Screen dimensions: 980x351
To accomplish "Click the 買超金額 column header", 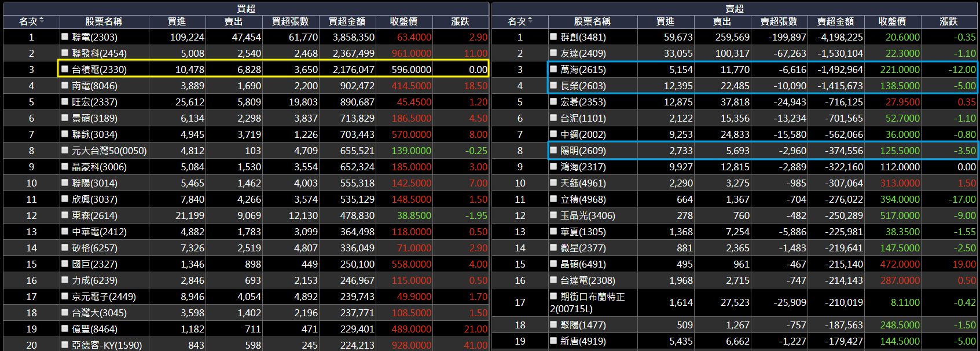I will point(347,21).
